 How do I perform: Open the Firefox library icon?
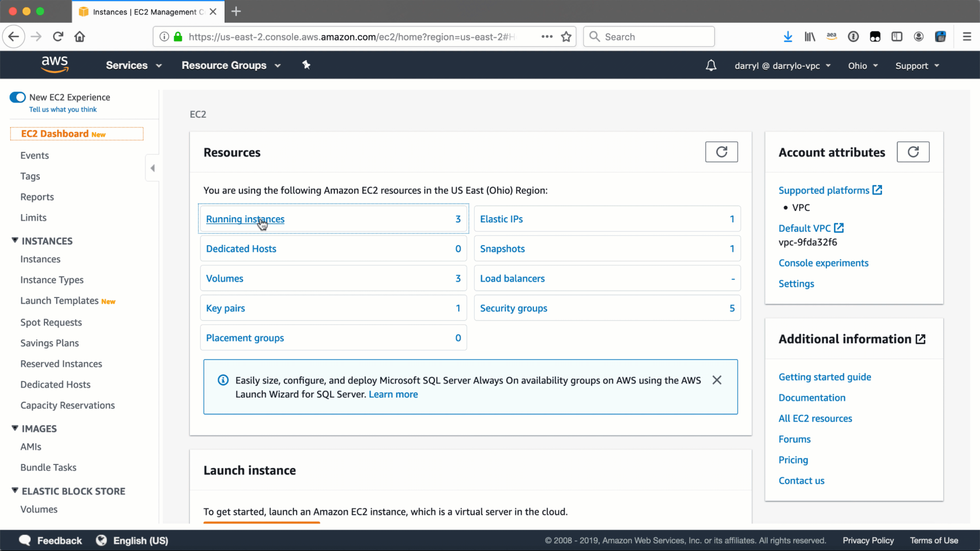click(810, 37)
